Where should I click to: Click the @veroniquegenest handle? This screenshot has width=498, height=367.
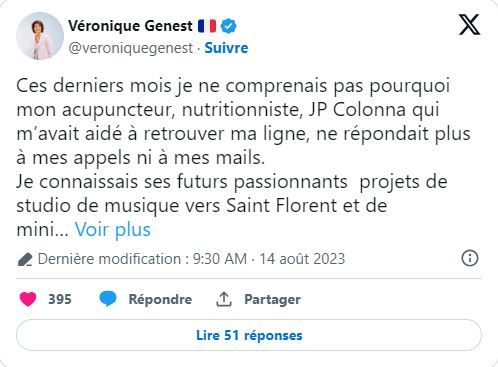coord(131,48)
